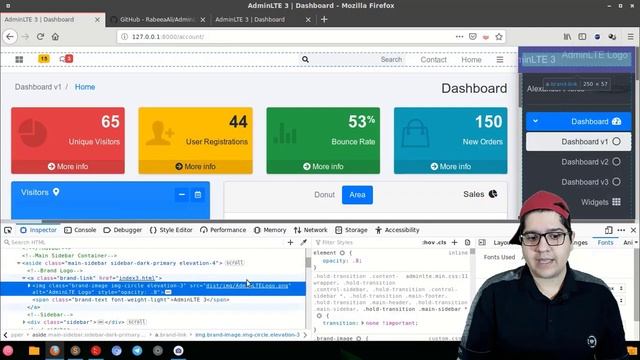Activate the element picker in devtools

[x=8, y=230]
